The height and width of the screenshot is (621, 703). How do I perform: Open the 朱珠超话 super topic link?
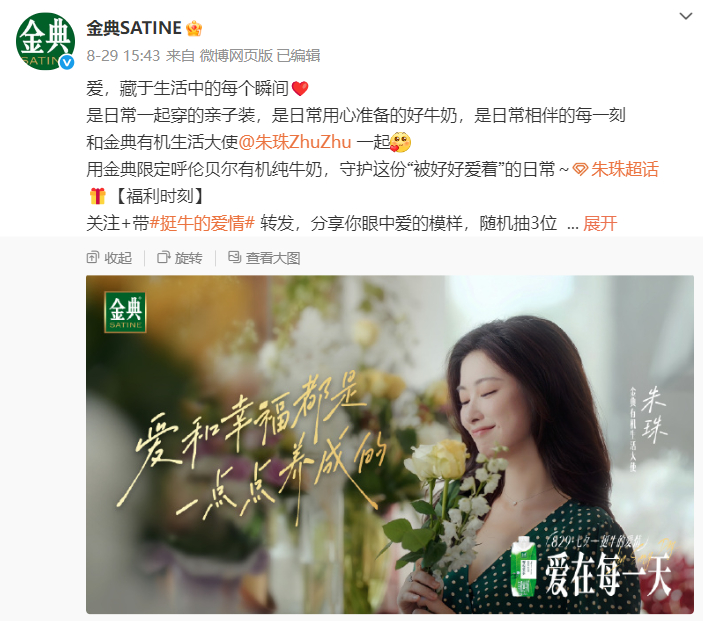625,169
